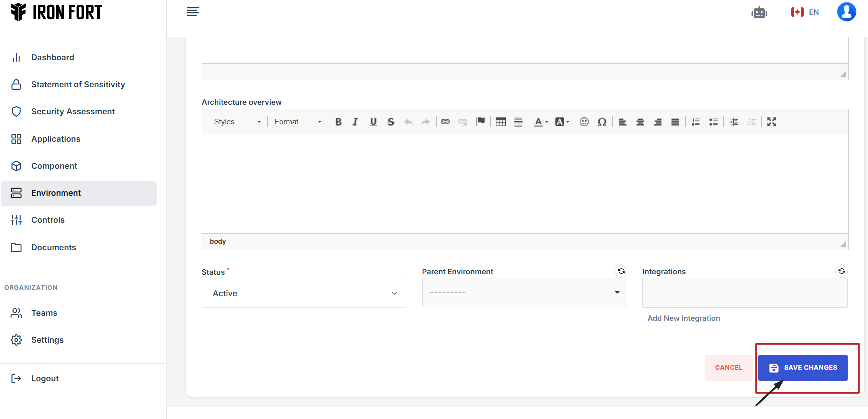The height and width of the screenshot is (419, 868).
Task: Insert a numbered list
Action: (696, 122)
